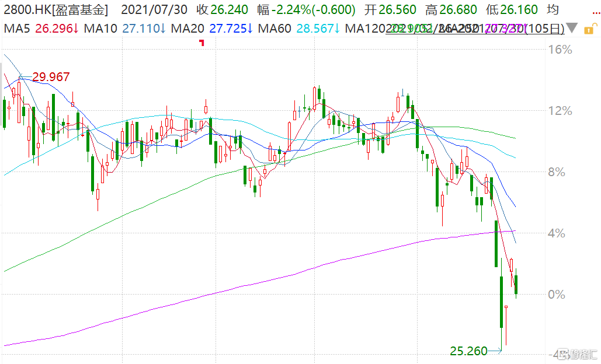
Task: Click the 2800.HK[盈富基金] ticker title
Action: pos(56,10)
